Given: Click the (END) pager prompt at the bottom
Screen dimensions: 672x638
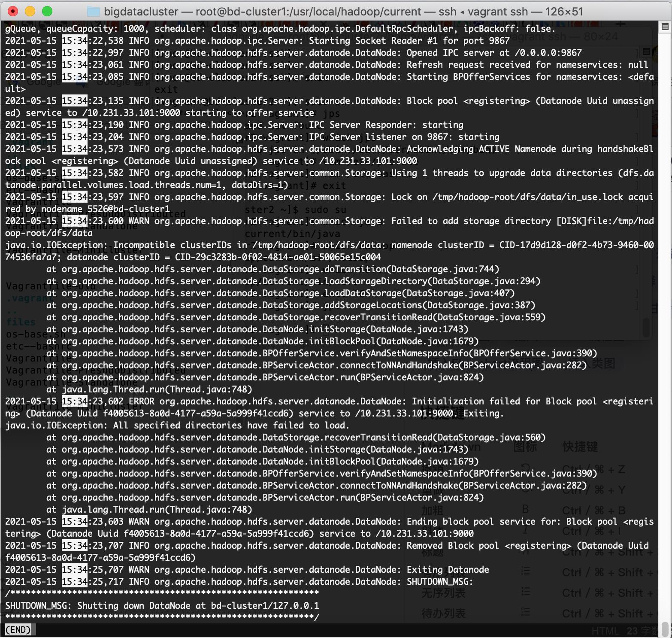Looking at the screenshot, I should pyautogui.click(x=18, y=629).
